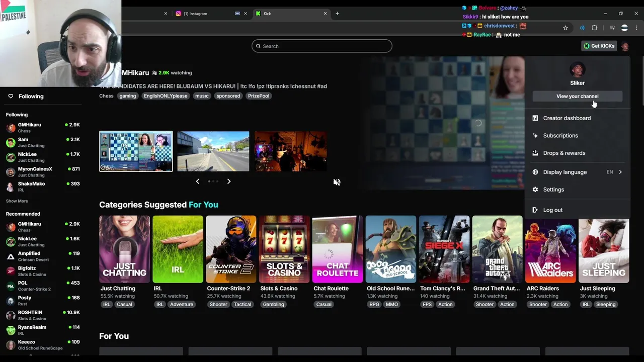The height and width of the screenshot is (362, 644).
Task: Go to previous featured stream arrow
Action: [x=198, y=182]
